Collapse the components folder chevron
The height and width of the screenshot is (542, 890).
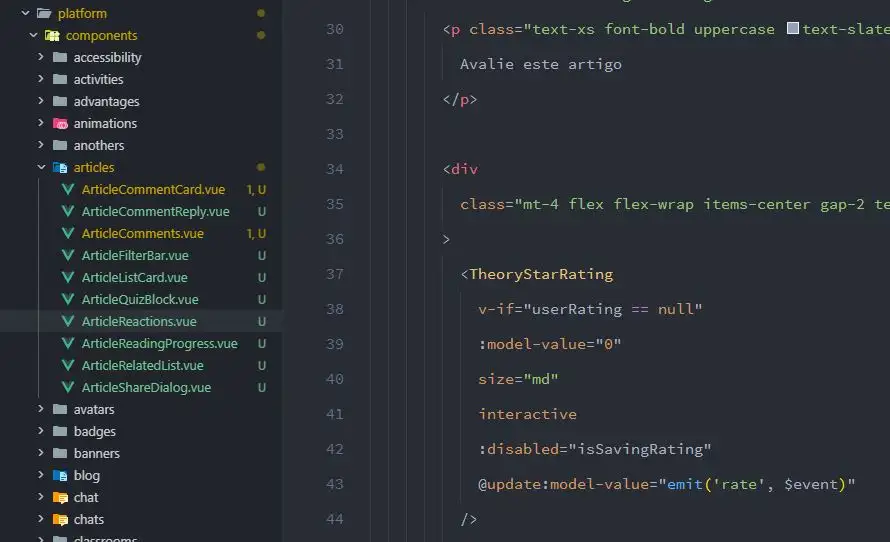(33, 35)
